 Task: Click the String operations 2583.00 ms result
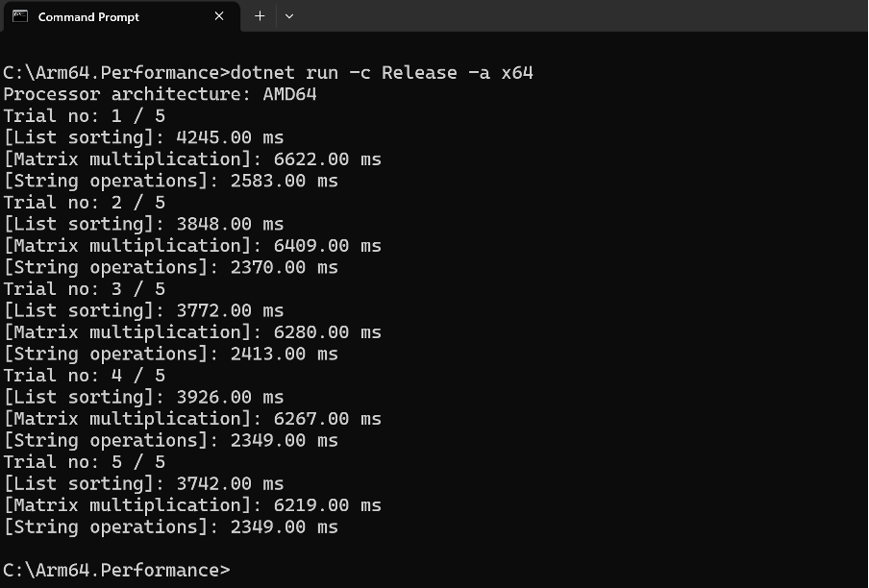point(171,181)
